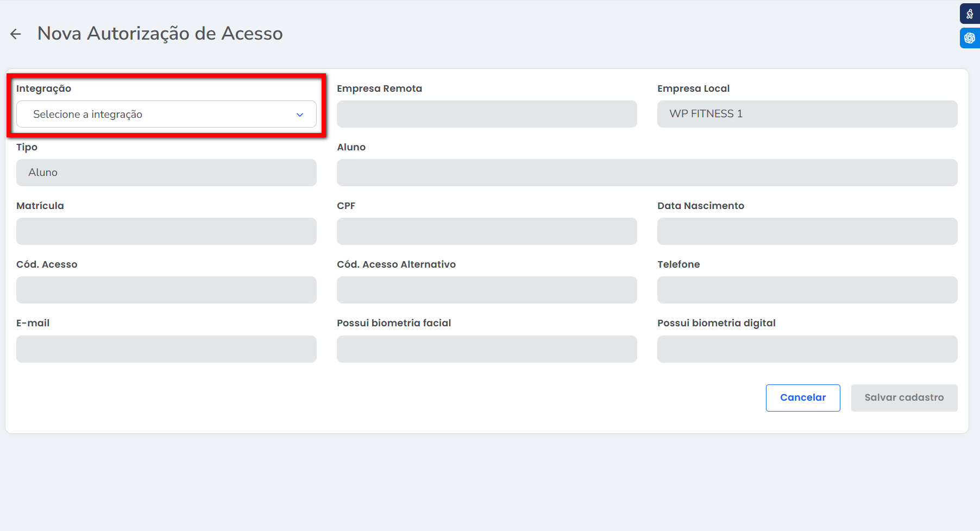Screen dimensions: 980x531
Task: Click the Possui biometria digital field
Action: tap(807, 349)
